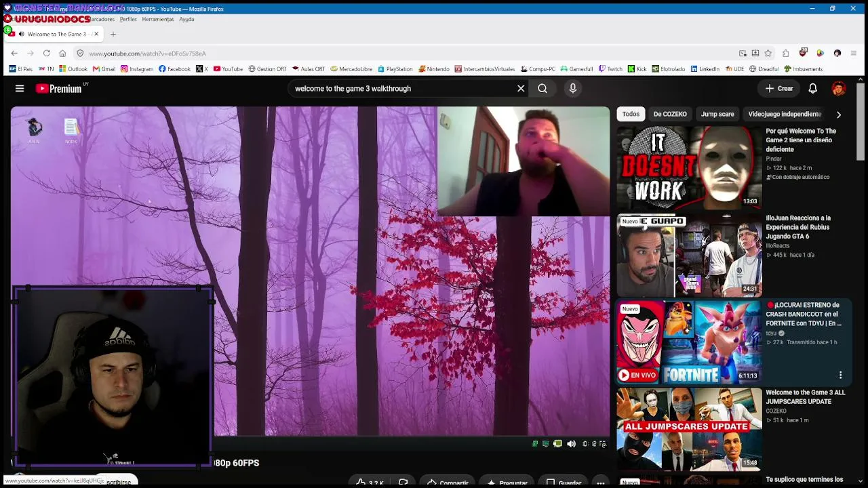
Task: Open the Facebook bookmark
Action: (174, 69)
